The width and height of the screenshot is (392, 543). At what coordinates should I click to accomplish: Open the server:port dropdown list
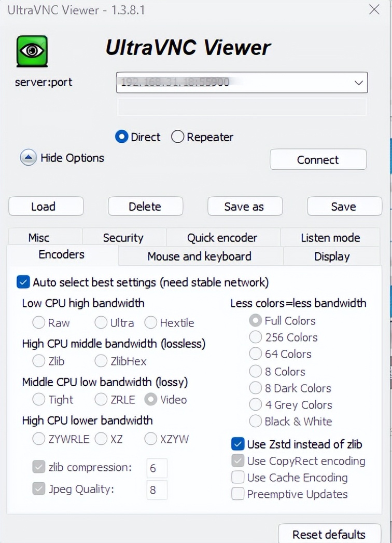[x=358, y=83]
